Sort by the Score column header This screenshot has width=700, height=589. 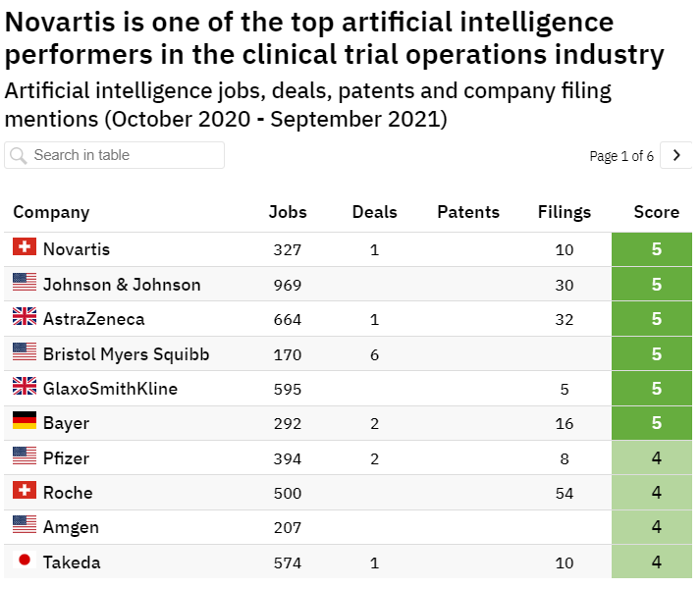(656, 212)
